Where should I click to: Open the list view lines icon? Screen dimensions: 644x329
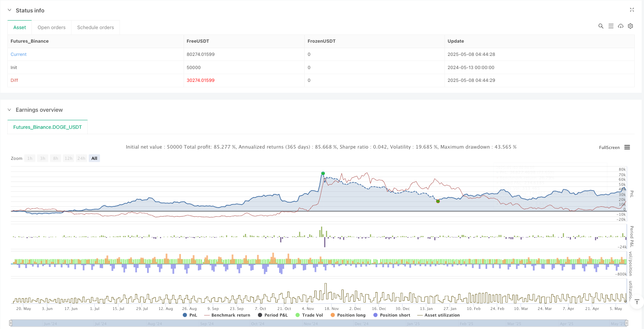click(611, 26)
